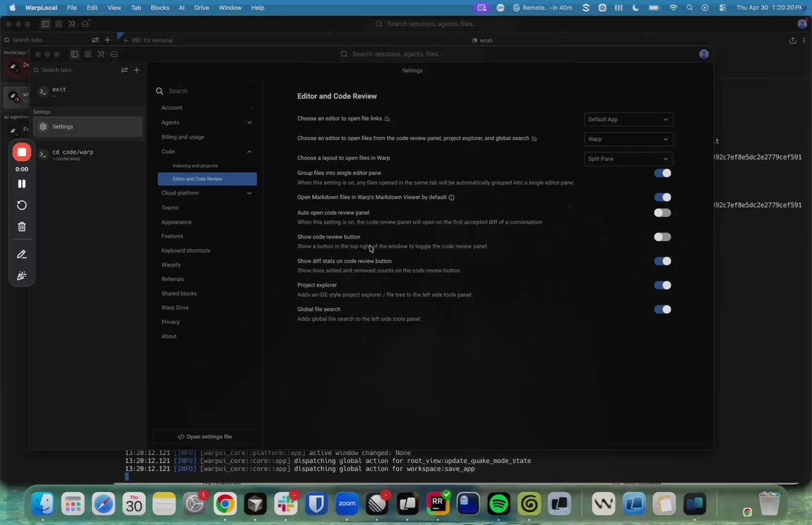Click the Spotify icon in the dock
The height and width of the screenshot is (525, 812).
pos(499,503)
